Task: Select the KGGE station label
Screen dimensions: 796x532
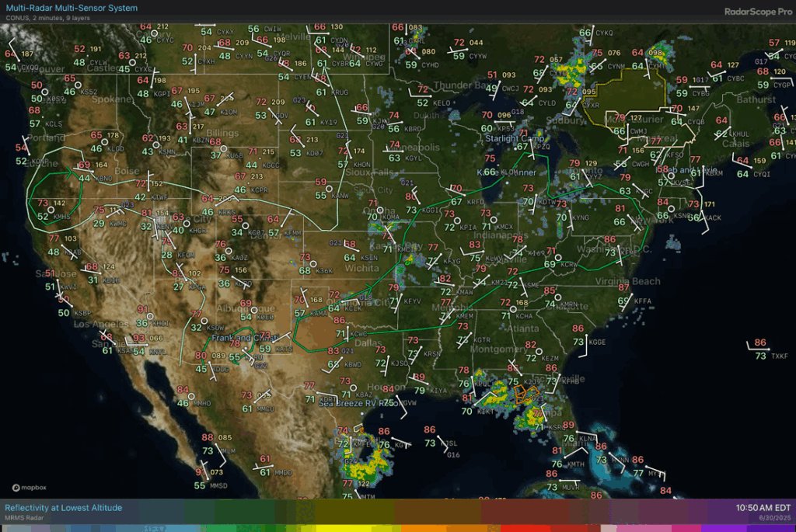Action: [x=598, y=342]
